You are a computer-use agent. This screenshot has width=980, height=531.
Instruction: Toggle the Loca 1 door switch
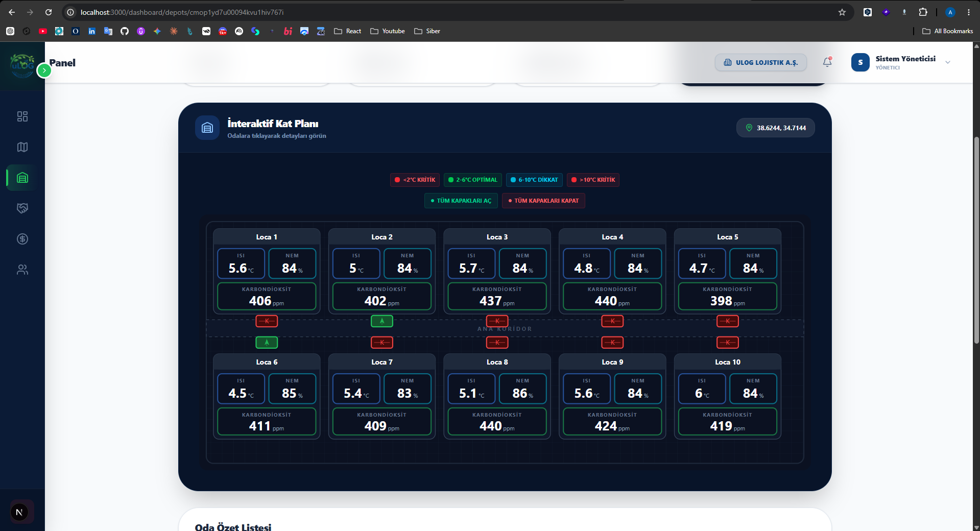point(267,321)
